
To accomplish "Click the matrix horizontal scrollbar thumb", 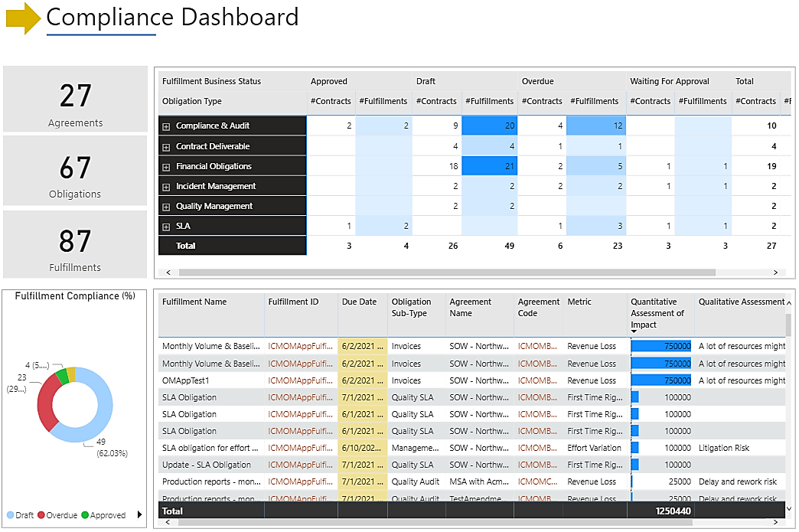I will 447,272.
